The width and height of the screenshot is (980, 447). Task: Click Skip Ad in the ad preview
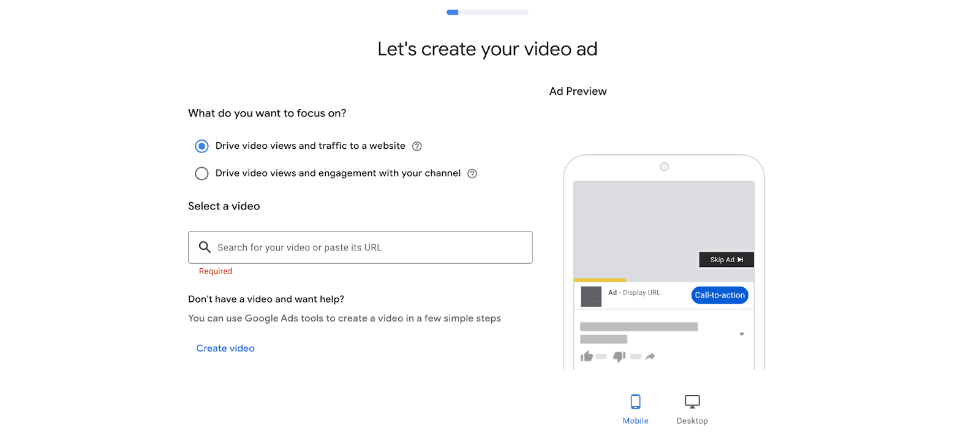(726, 260)
